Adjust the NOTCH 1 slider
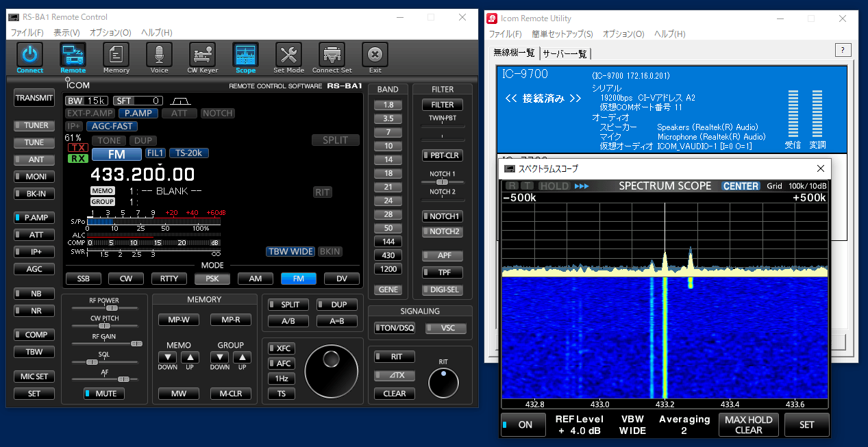Image resolution: width=868 pixels, height=447 pixels. pyautogui.click(x=443, y=182)
